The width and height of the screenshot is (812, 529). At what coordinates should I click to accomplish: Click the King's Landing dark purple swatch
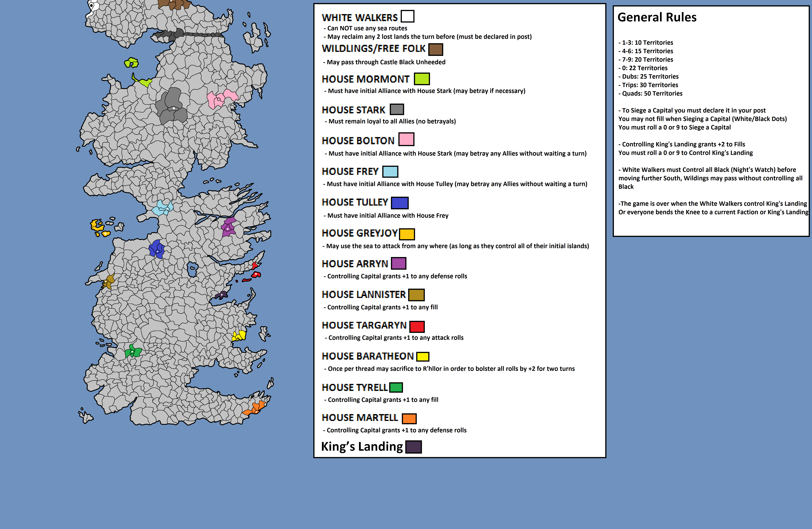413,447
